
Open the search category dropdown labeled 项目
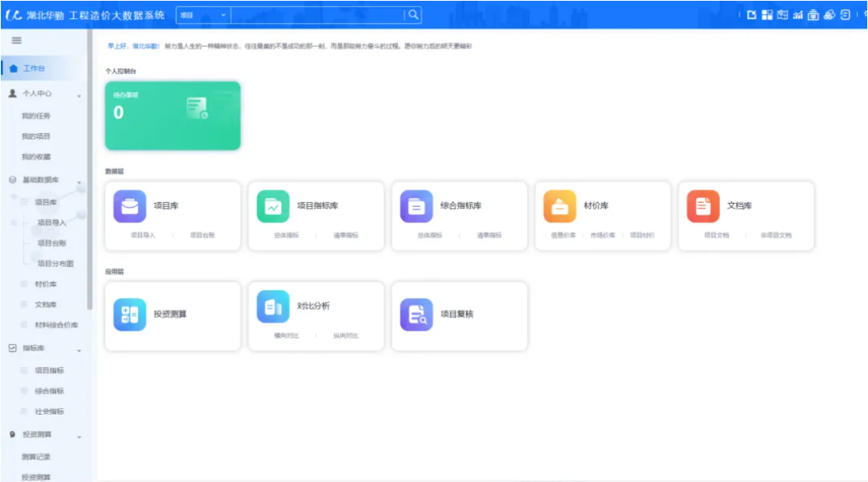pos(201,15)
